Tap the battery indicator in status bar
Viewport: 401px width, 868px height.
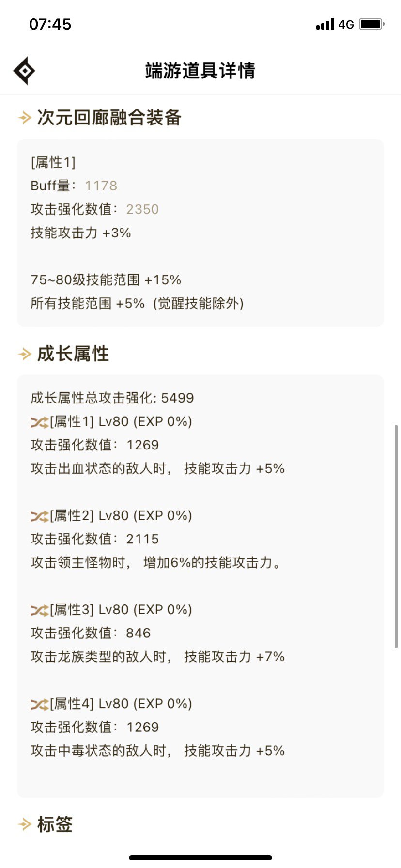pyautogui.click(x=372, y=24)
